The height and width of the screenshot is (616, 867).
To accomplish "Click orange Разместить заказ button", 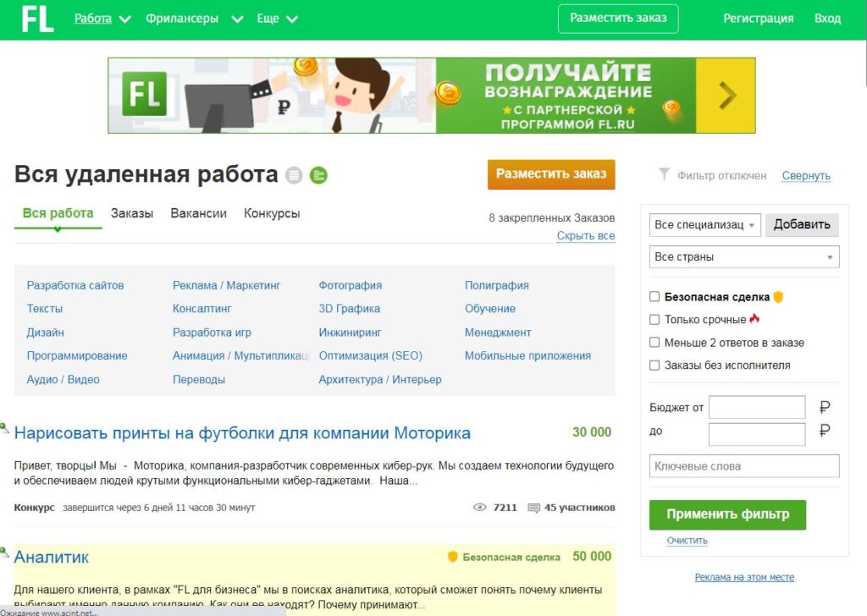I will [551, 174].
